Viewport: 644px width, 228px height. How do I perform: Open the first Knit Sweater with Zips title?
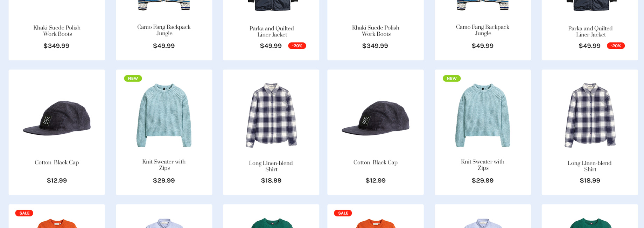pos(164,165)
